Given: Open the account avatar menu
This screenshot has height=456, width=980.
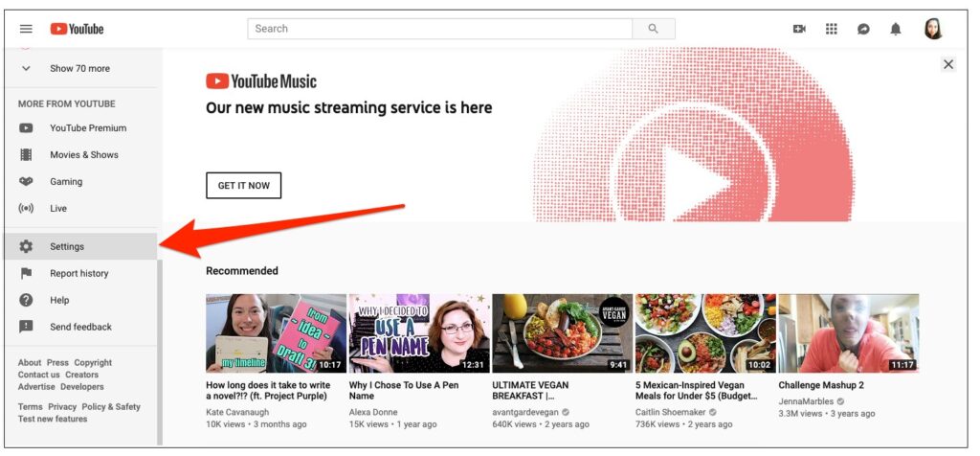Looking at the screenshot, I should (x=933, y=29).
